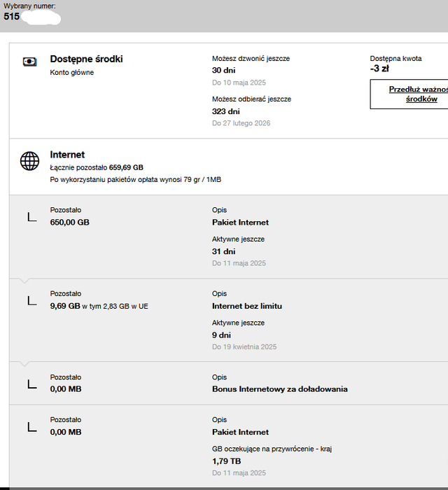This screenshot has width=448, height=490.
Task: Select the Dostępne środki heading
Action: 86,59
